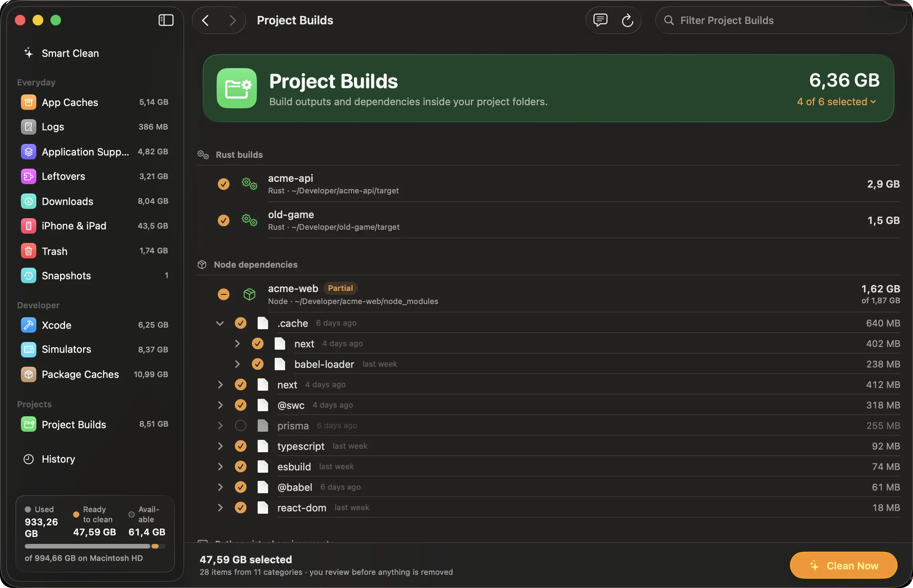913x588 pixels.
Task: Click the refresh rescan icon
Action: (x=627, y=20)
